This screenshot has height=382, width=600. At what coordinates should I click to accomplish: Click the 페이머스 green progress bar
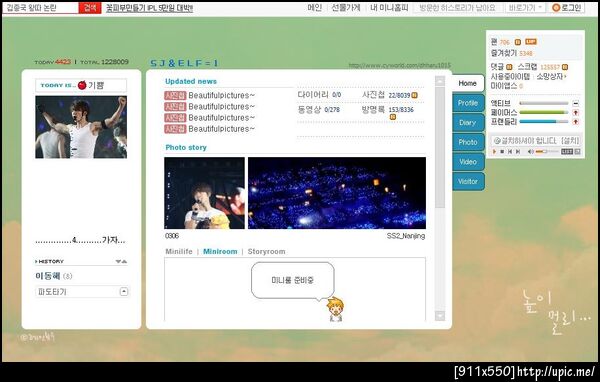click(x=544, y=112)
